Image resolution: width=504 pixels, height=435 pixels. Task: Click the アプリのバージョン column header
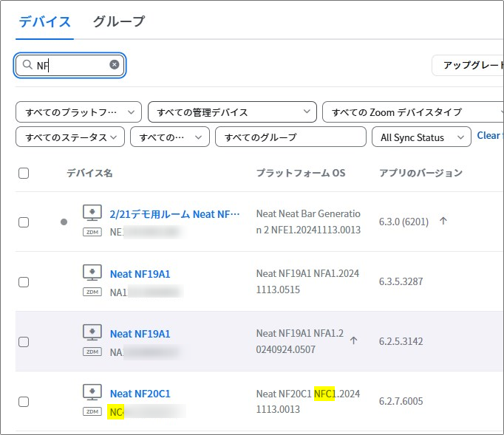click(420, 173)
